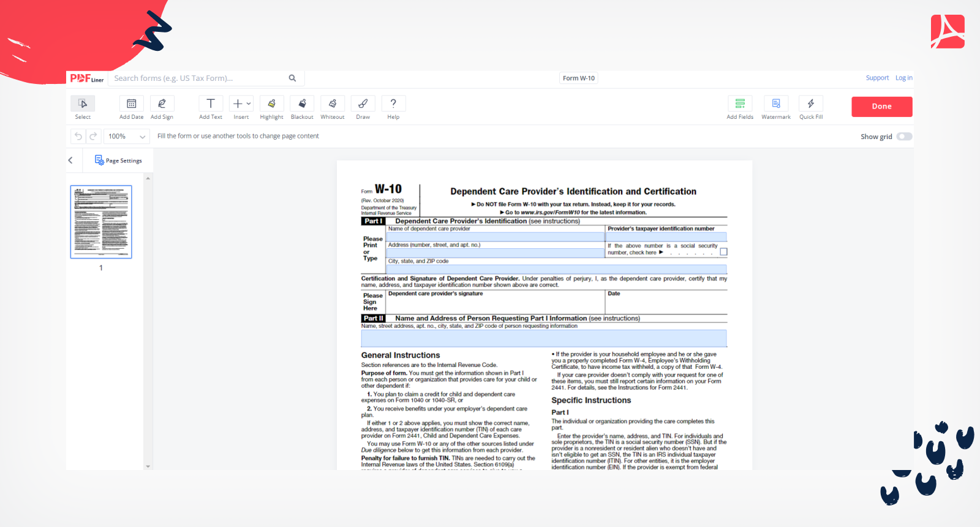Screen dimensions: 980x527
Task: Launch the Quick Fill tool
Action: click(x=811, y=104)
